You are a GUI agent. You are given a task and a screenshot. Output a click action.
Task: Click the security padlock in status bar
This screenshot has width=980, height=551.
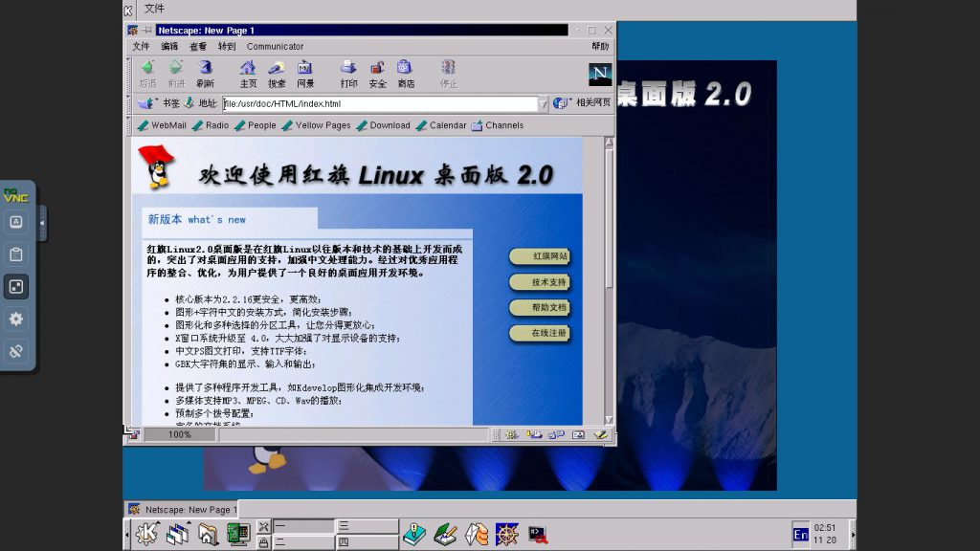(134, 435)
